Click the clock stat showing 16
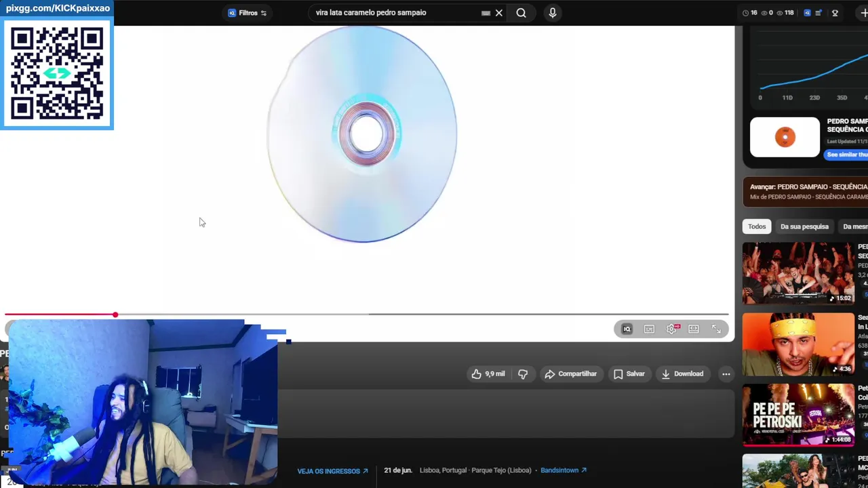868x488 pixels. (750, 13)
